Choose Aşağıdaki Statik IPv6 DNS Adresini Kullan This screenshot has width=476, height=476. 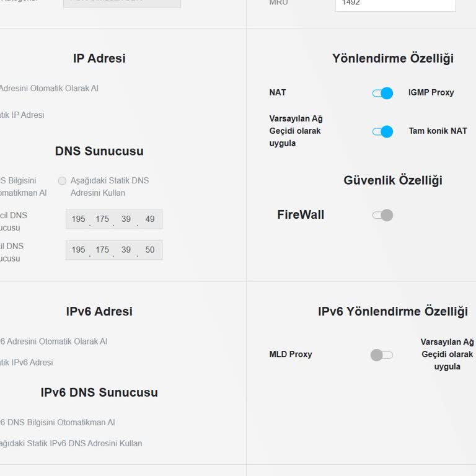click(71, 444)
